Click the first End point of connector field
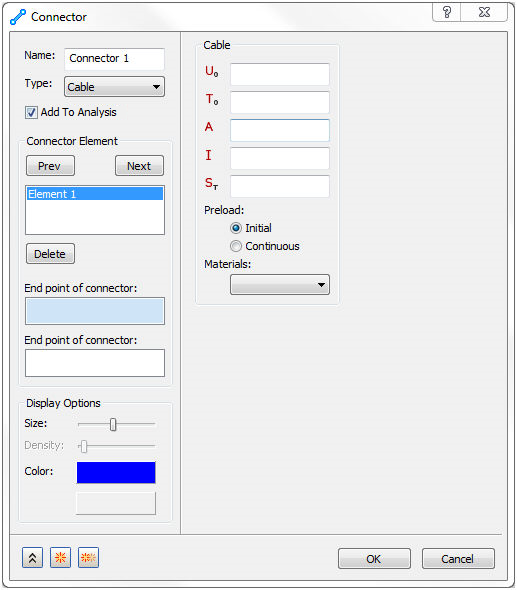This screenshot has height=590, width=517. point(95,311)
